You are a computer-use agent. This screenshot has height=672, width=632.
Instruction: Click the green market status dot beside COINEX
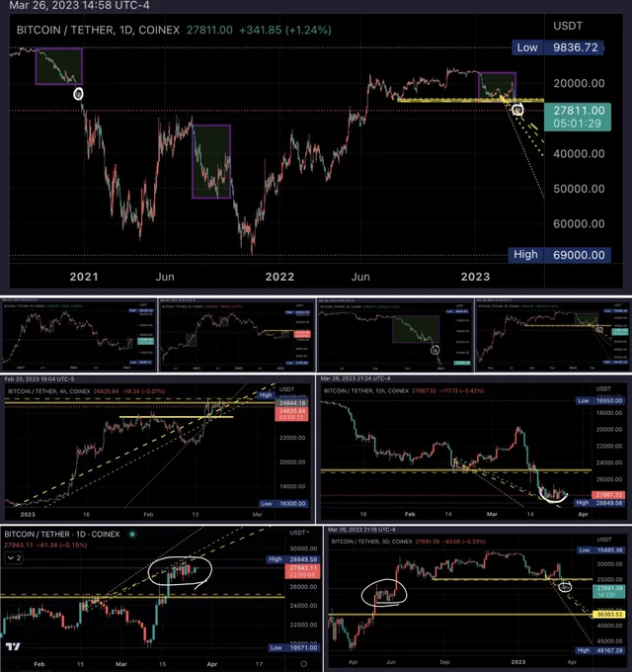click(x=132, y=534)
